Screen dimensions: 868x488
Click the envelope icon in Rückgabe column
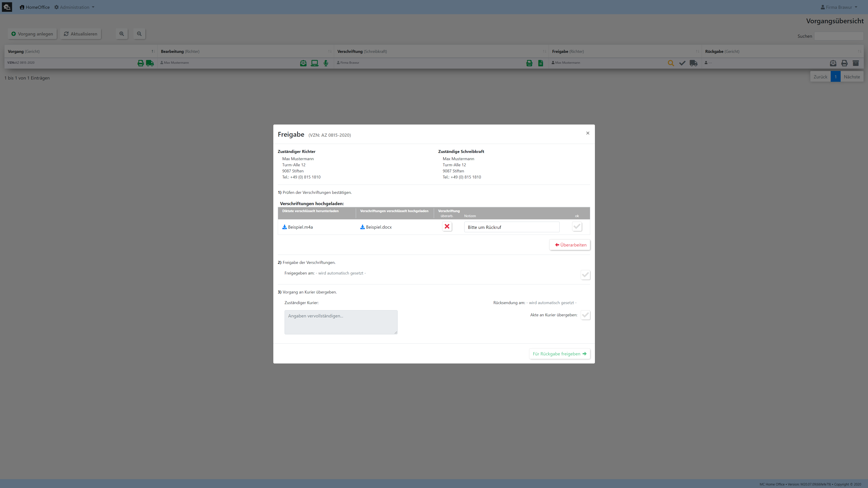(x=833, y=63)
